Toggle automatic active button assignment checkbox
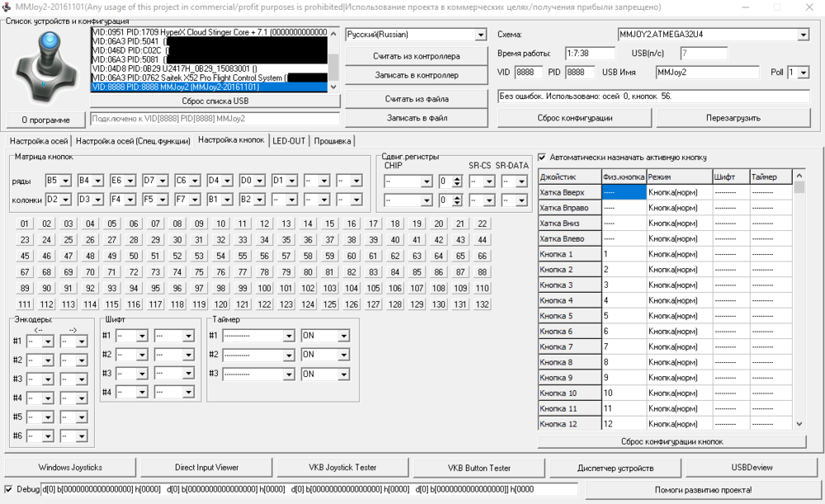The width and height of the screenshot is (825, 504). coord(542,158)
